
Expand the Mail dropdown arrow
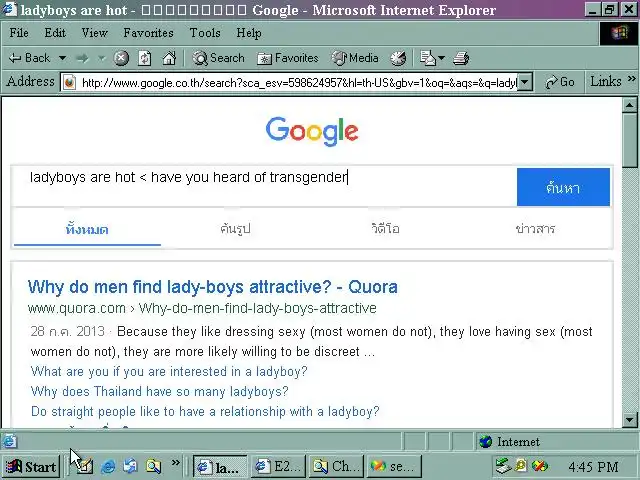tap(441, 58)
